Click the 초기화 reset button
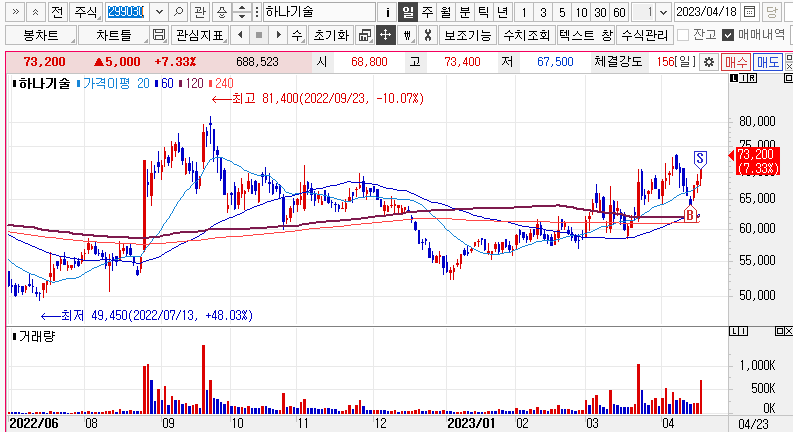 (331, 35)
